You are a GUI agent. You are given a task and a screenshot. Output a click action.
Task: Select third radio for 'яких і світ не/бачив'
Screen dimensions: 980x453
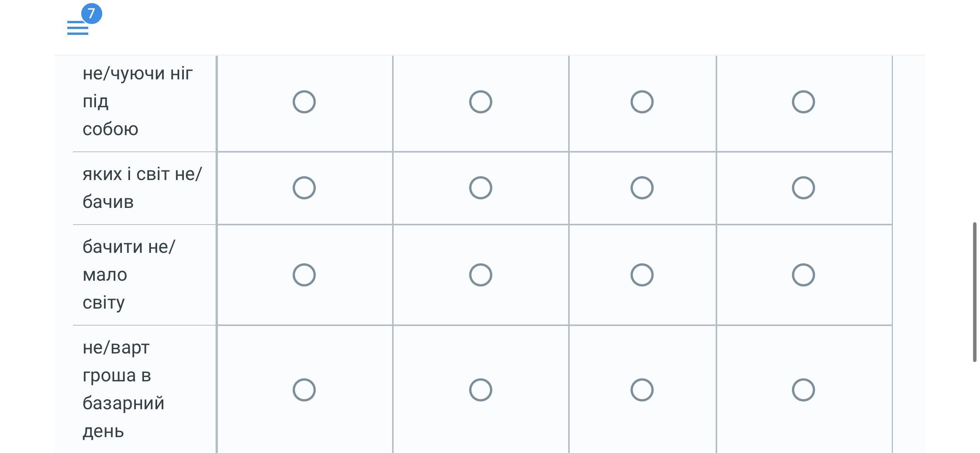pos(642,188)
